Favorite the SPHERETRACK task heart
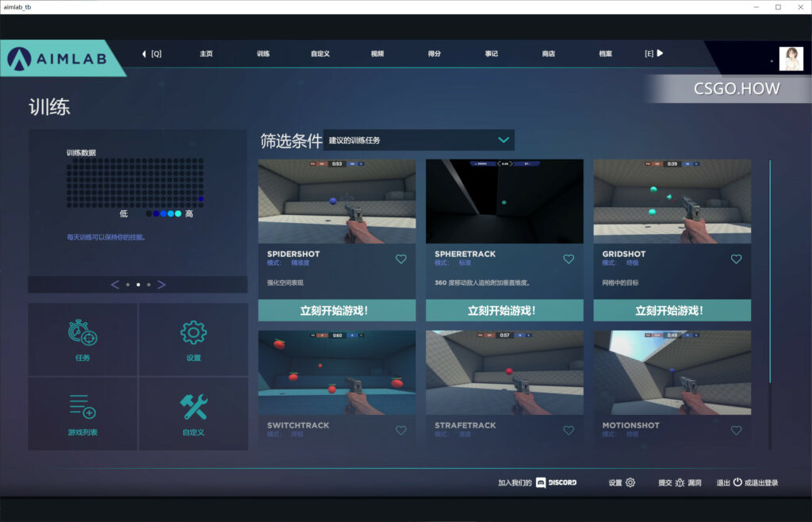Viewport: 812px width, 522px height. tap(569, 259)
